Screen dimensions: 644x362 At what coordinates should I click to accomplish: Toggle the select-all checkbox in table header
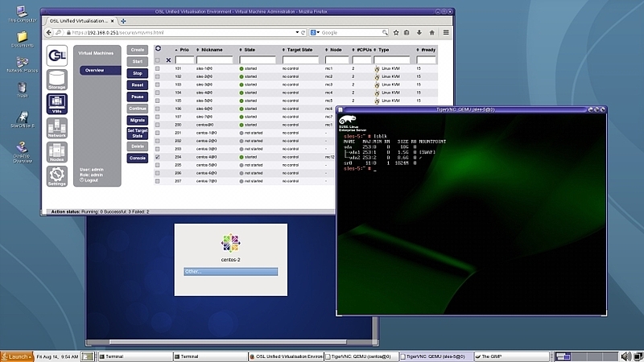[x=158, y=60]
